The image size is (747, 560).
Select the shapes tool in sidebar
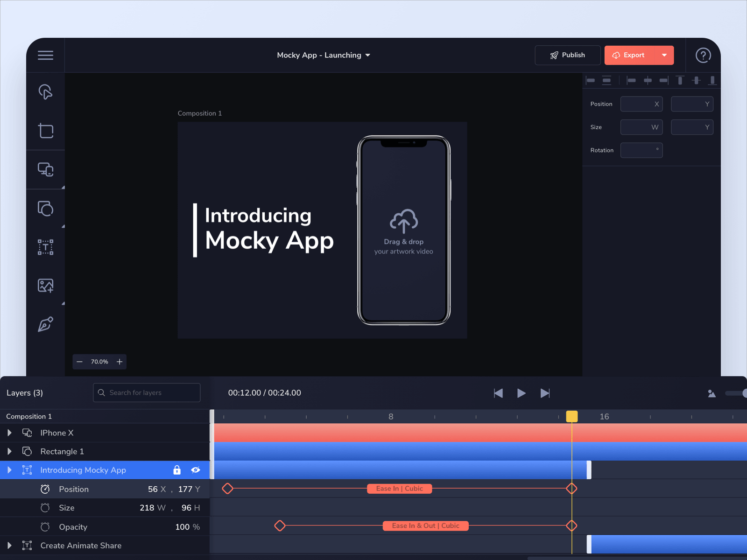point(45,208)
